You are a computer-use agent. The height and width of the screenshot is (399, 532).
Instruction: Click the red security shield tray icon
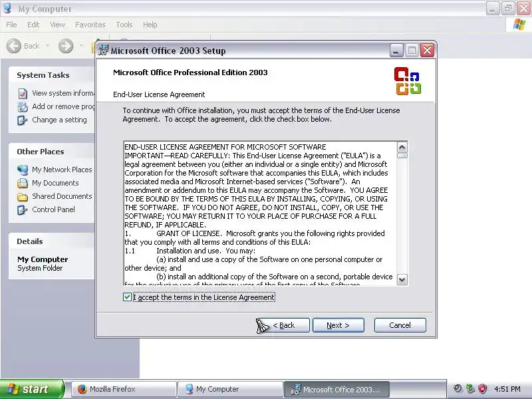(483, 389)
